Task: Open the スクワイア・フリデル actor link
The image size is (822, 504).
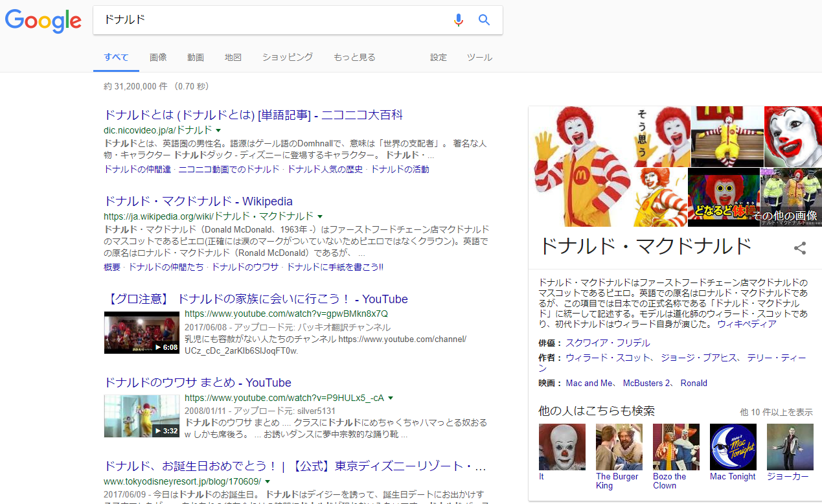Action: [x=608, y=343]
